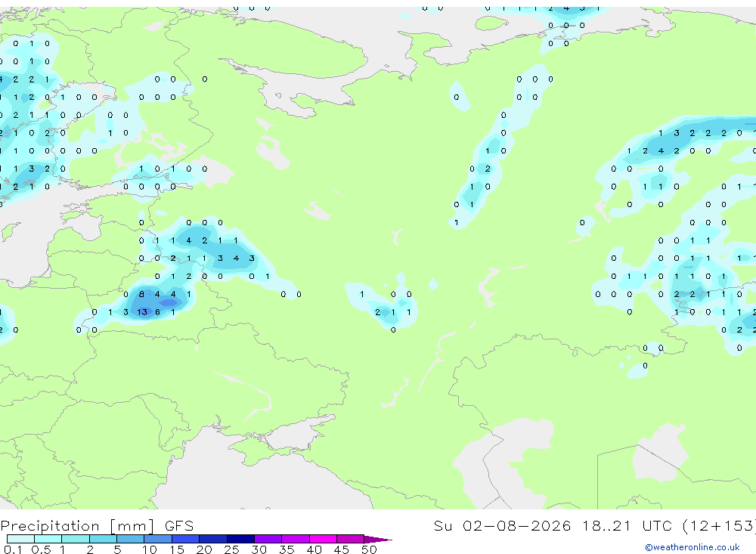Click the "0.5" legend scale label
This screenshot has height=554, width=756.
(41, 549)
